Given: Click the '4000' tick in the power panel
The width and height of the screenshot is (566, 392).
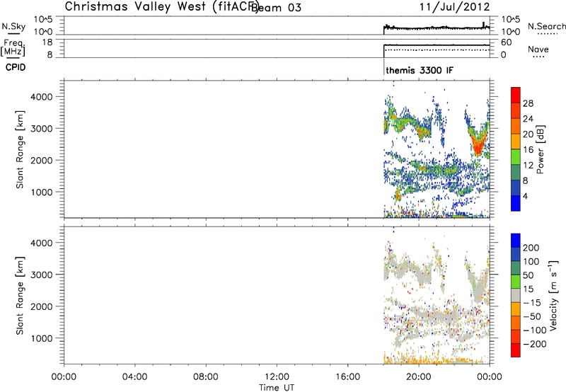Looking at the screenshot, I should [x=41, y=97].
